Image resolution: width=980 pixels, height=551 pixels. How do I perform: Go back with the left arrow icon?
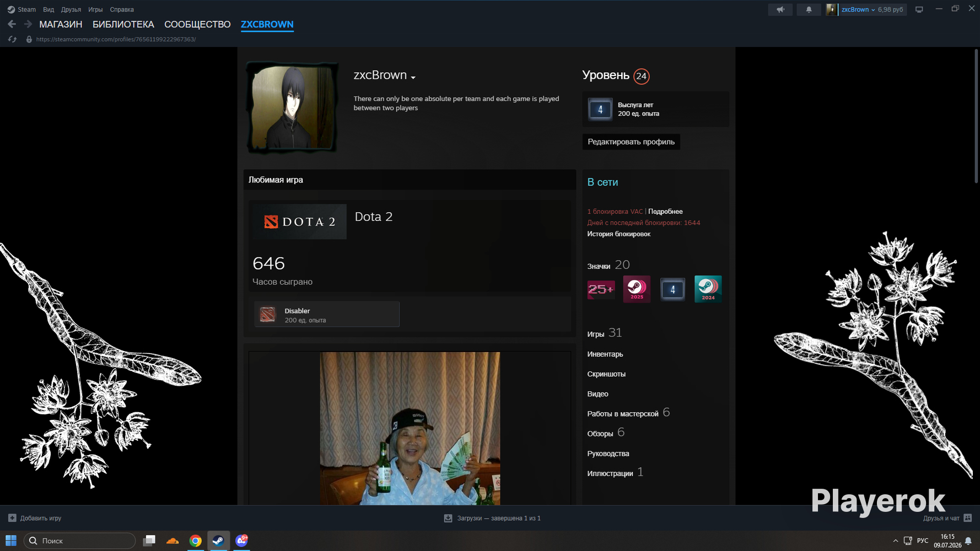(12, 24)
